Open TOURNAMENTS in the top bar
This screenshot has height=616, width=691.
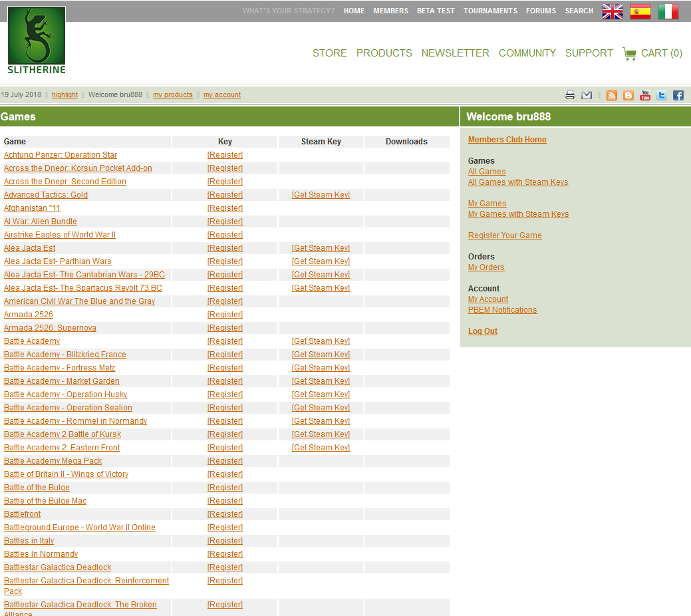click(x=490, y=11)
